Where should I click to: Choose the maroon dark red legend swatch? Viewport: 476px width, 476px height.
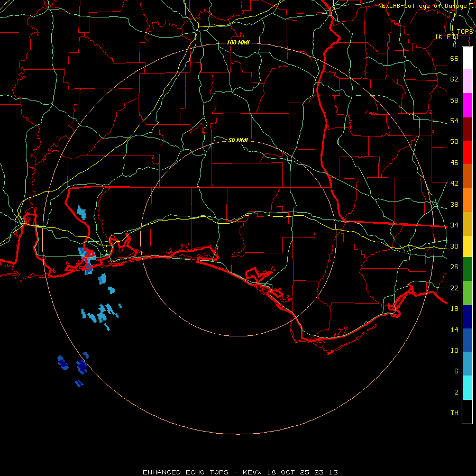(x=467, y=129)
